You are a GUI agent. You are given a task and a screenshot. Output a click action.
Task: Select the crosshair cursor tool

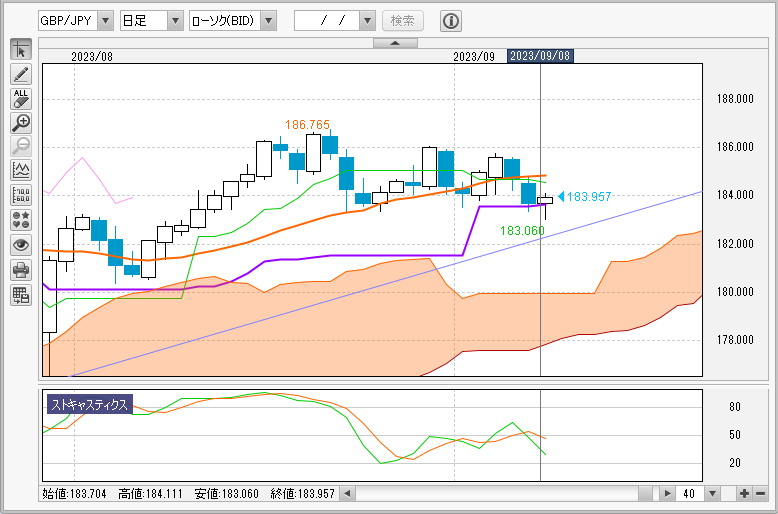tap(21, 50)
